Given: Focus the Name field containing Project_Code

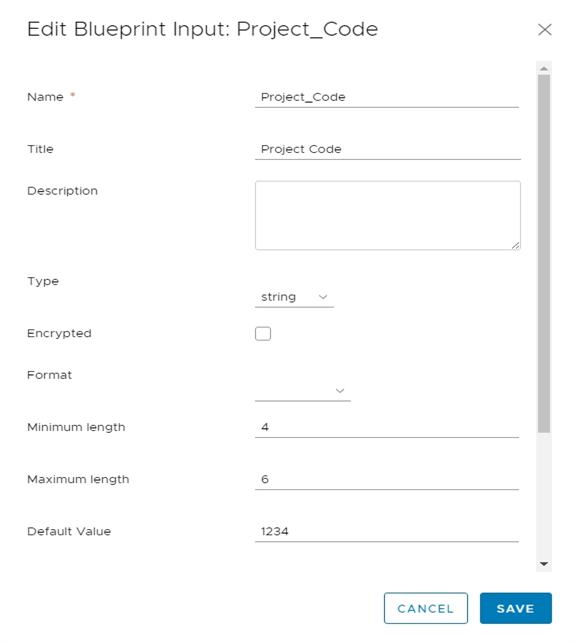Looking at the screenshot, I should [x=387, y=97].
